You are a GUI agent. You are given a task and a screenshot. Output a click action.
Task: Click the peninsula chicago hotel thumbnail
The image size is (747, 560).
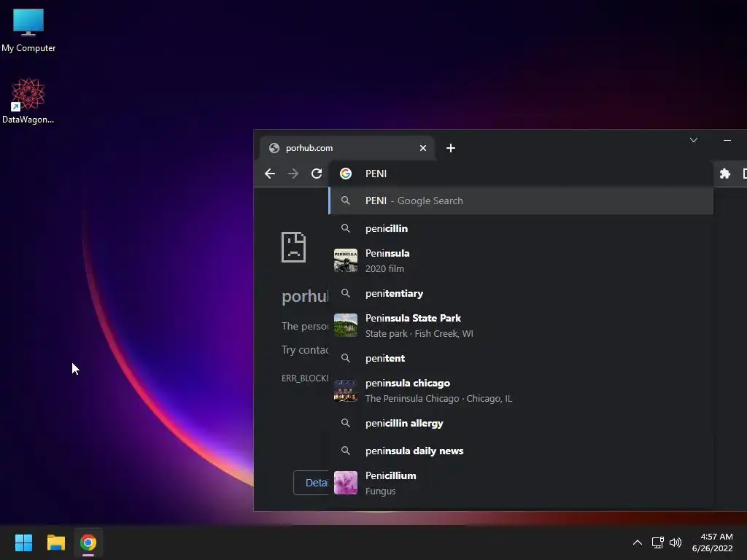[346, 391]
